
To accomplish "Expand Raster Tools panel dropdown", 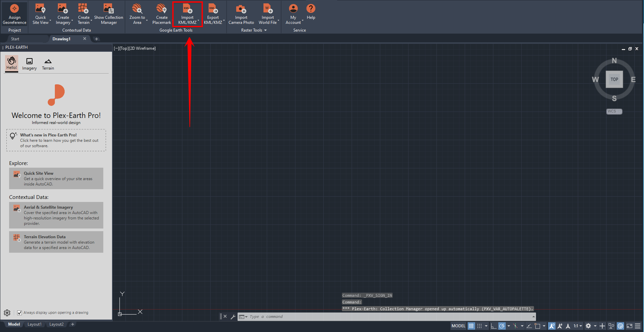I will click(265, 30).
